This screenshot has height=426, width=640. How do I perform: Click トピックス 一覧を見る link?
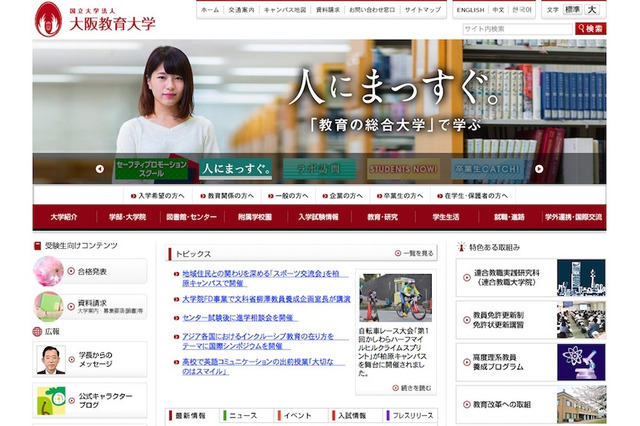point(414,253)
